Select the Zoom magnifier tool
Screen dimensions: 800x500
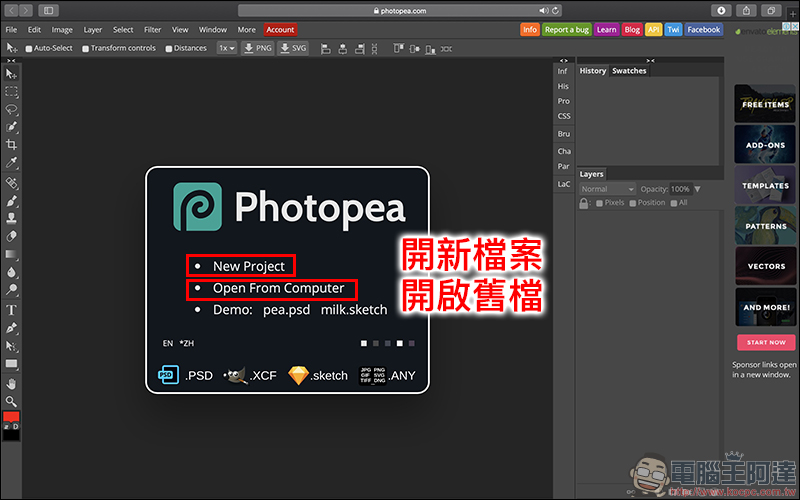coord(11,402)
